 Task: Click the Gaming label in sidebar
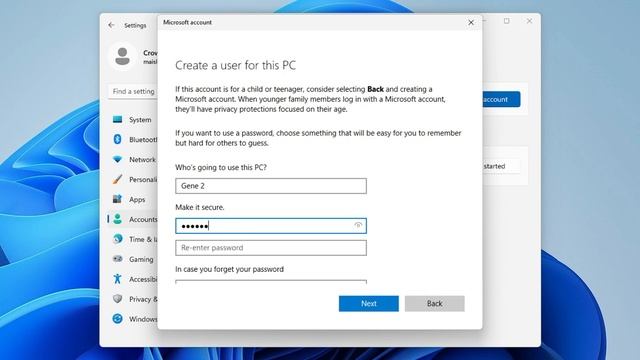141,259
